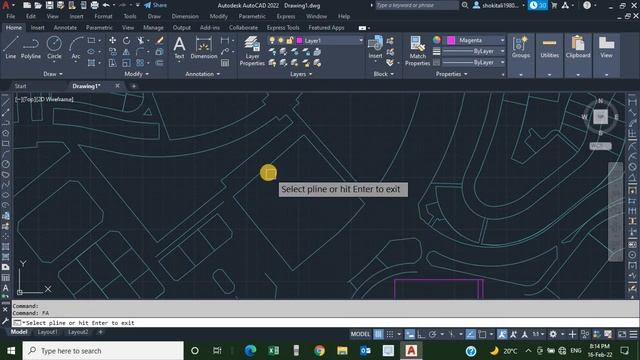Toggle MODEL space button
Viewport: 640px width, 360px height.
pyautogui.click(x=360, y=334)
